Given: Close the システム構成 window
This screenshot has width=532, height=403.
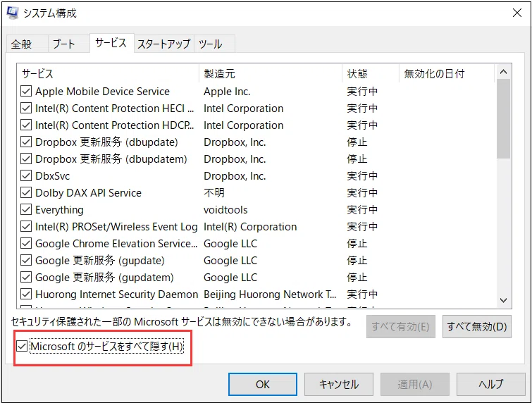Looking at the screenshot, I should (x=517, y=13).
